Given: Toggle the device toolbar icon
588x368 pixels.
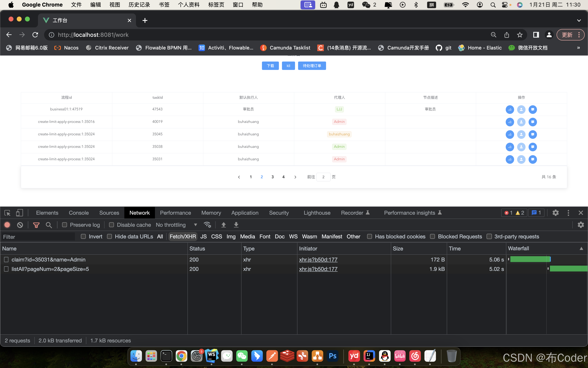Looking at the screenshot, I should [19, 213].
